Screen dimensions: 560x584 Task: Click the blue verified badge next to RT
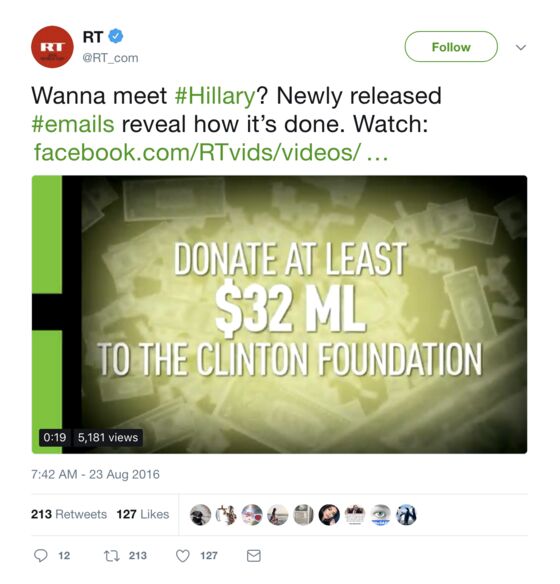pyautogui.click(x=116, y=36)
